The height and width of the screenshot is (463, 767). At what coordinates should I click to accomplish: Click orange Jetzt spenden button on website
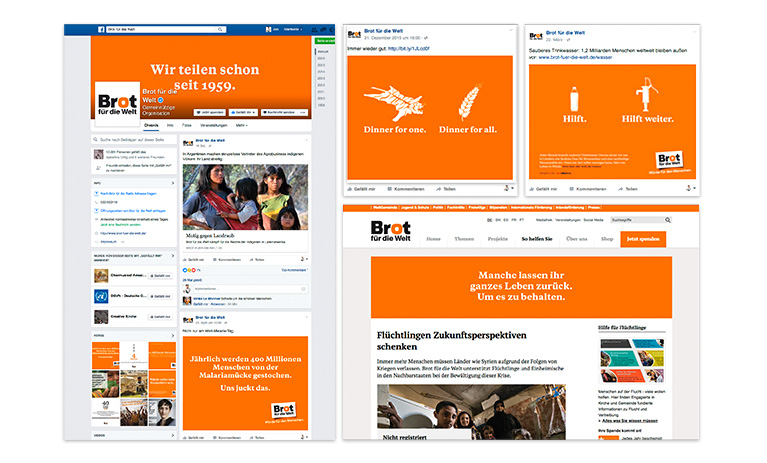coord(643,239)
